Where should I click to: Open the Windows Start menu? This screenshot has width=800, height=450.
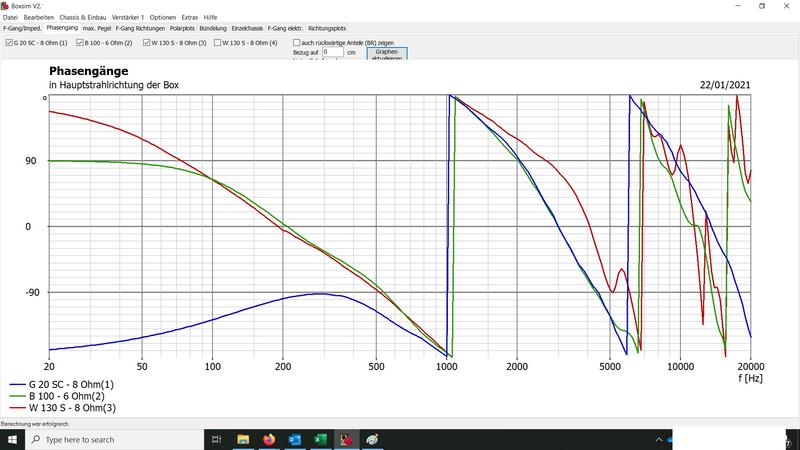[x=12, y=439]
